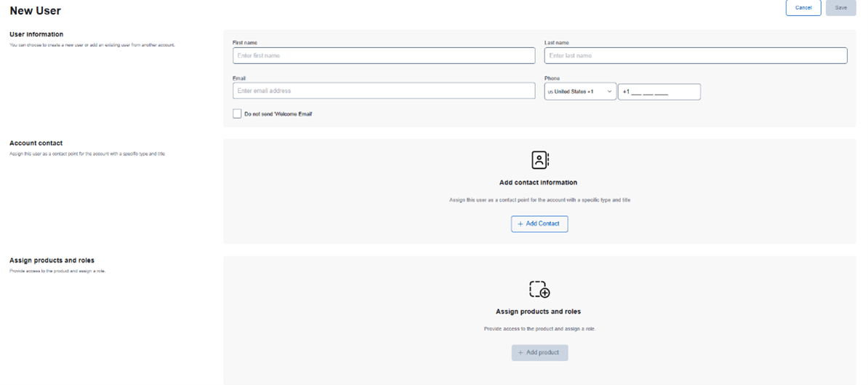Viewport: 868px width, 385px height.
Task: Expand the phone country code chevron
Action: [609, 92]
